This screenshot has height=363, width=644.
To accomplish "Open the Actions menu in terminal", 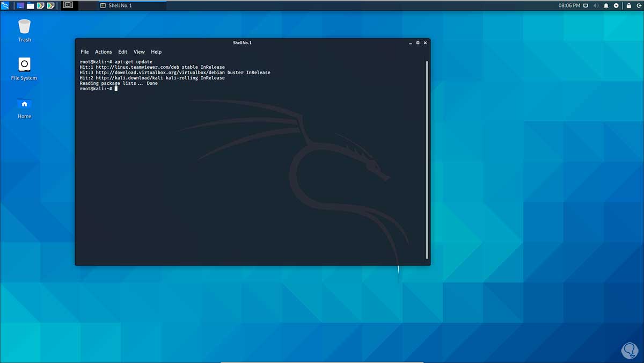I will click(x=104, y=52).
